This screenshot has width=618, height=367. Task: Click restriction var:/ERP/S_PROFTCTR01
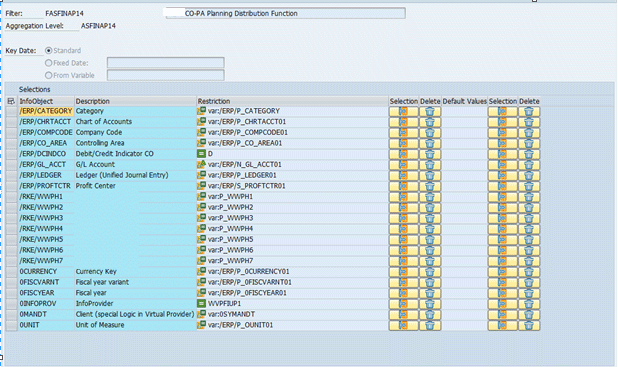click(246, 186)
